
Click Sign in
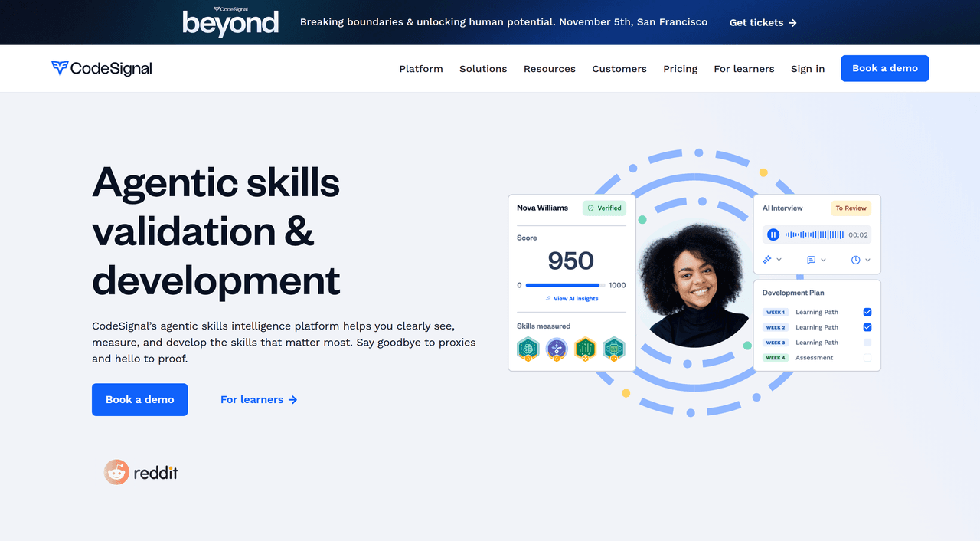click(x=808, y=69)
